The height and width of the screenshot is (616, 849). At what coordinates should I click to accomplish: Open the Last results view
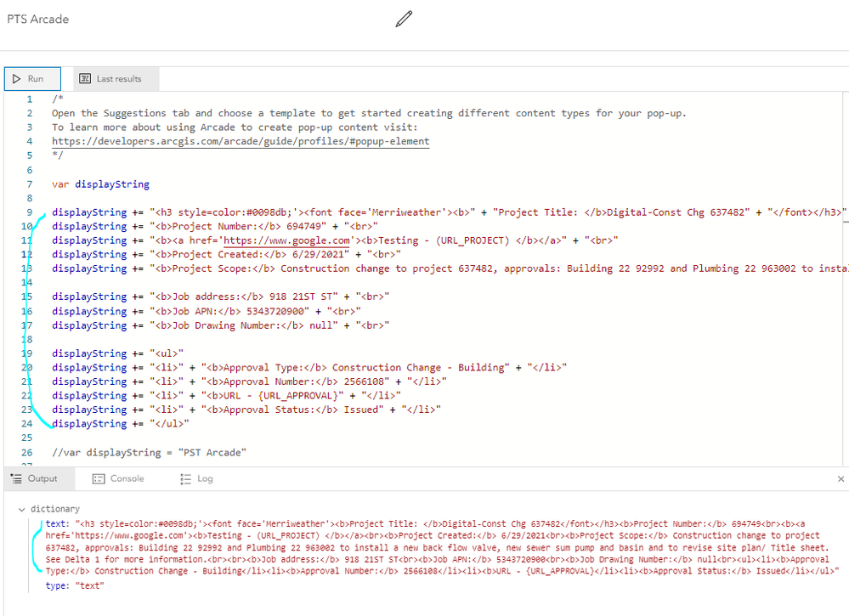click(x=116, y=79)
